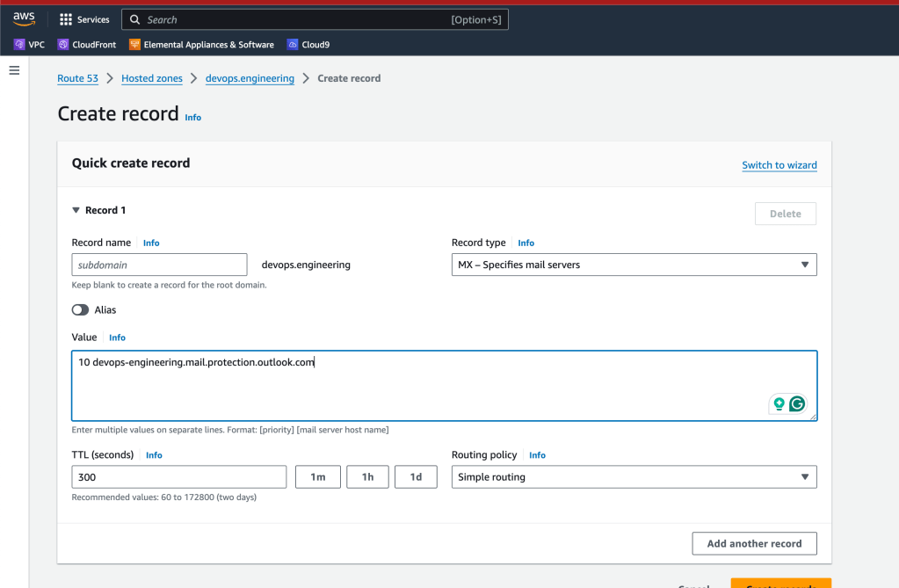The image size is (899, 588).
Task: Open the Services grid menu
Action: tap(66, 19)
